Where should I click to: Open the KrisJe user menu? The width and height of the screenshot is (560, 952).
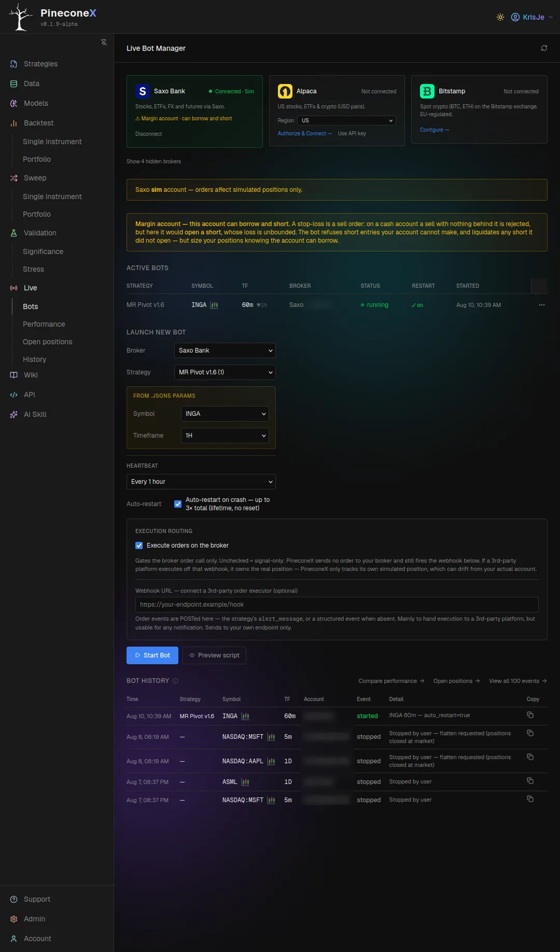pyautogui.click(x=532, y=17)
